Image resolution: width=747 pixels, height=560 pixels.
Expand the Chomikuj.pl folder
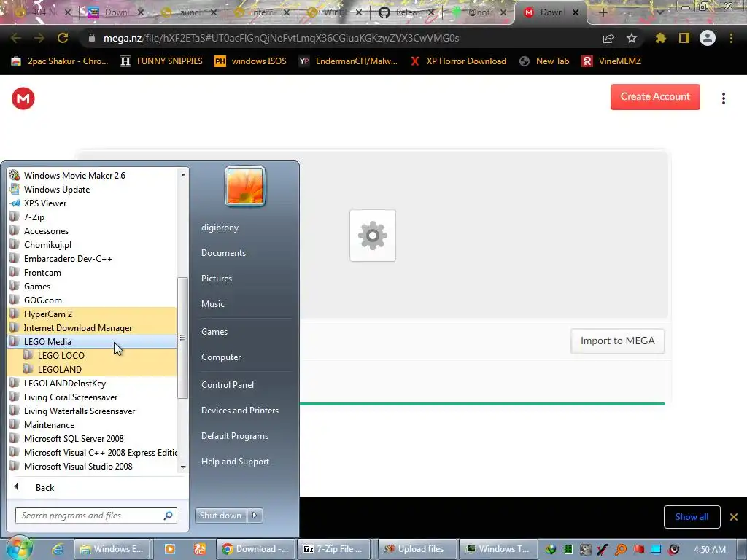pyautogui.click(x=92, y=244)
